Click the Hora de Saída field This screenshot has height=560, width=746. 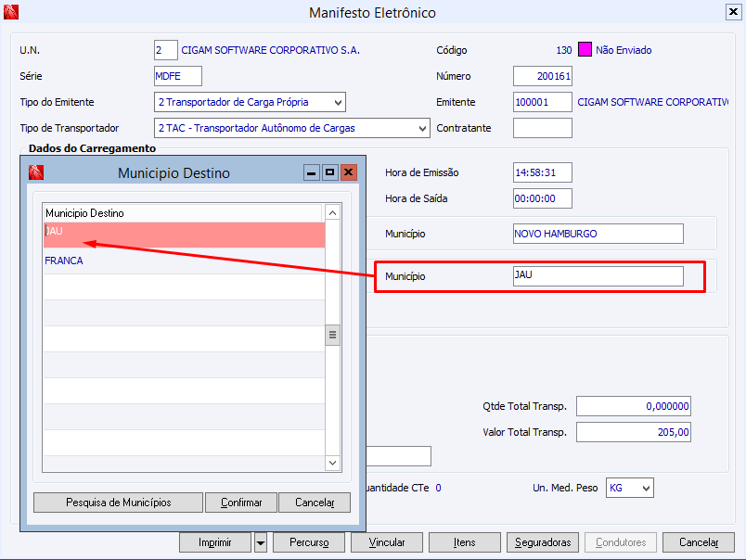pos(543,198)
